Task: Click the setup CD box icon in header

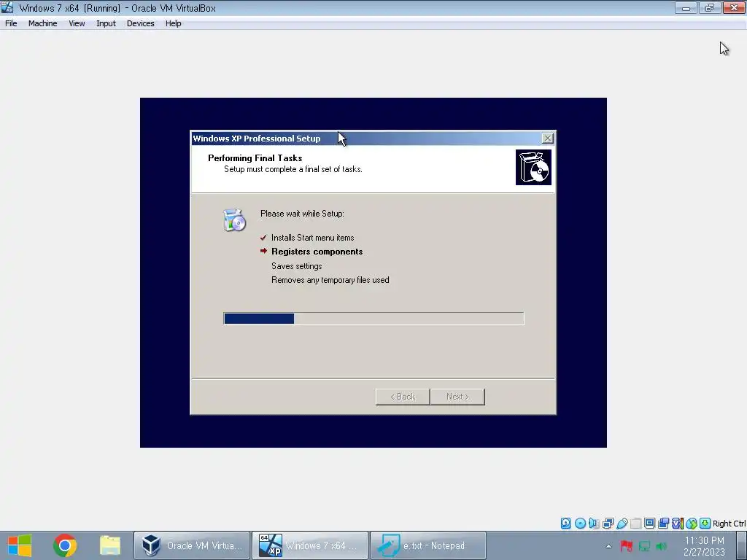Action: 533,167
